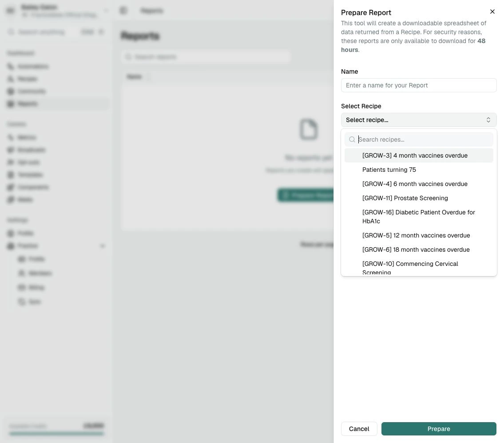The image size is (504, 443).
Task: Close the Prepare Report panel
Action: [x=492, y=12]
